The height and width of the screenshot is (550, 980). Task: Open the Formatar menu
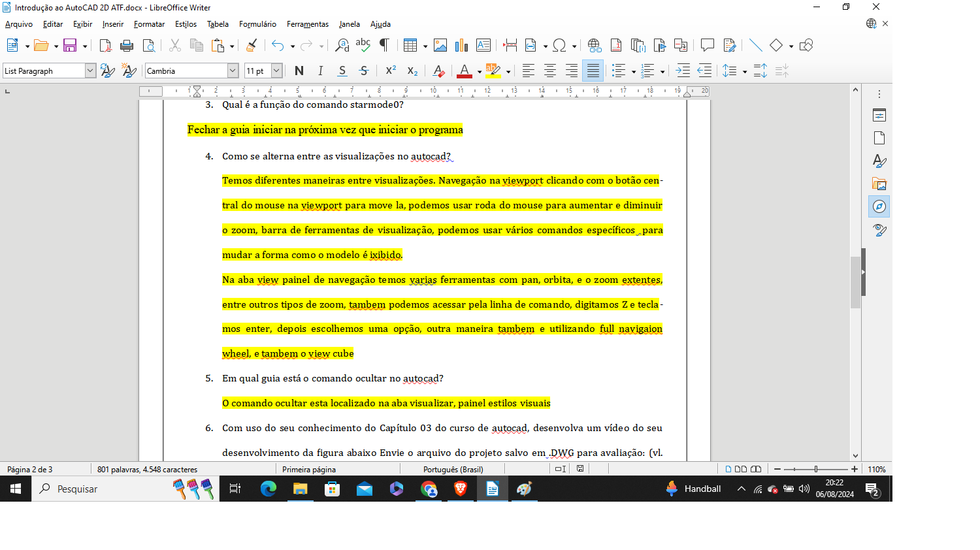coord(149,24)
